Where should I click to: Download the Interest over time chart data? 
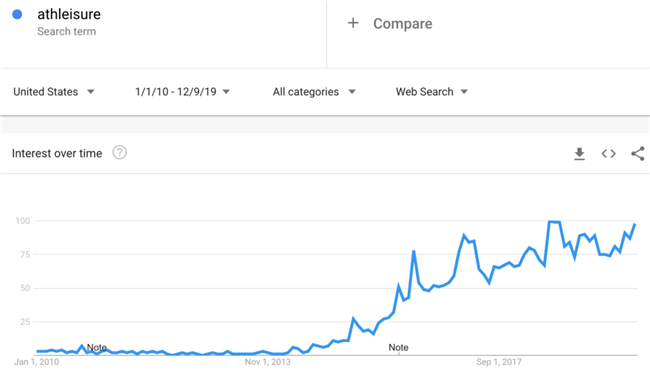(x=580, y=154)
